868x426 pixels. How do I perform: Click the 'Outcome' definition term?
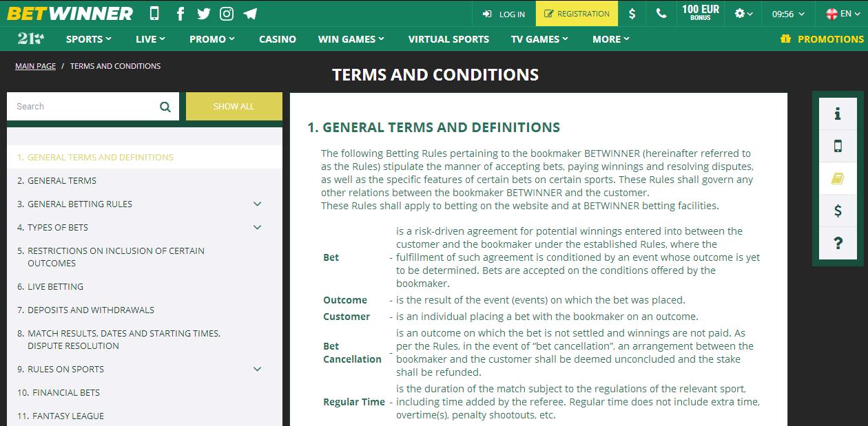[345, 300]
